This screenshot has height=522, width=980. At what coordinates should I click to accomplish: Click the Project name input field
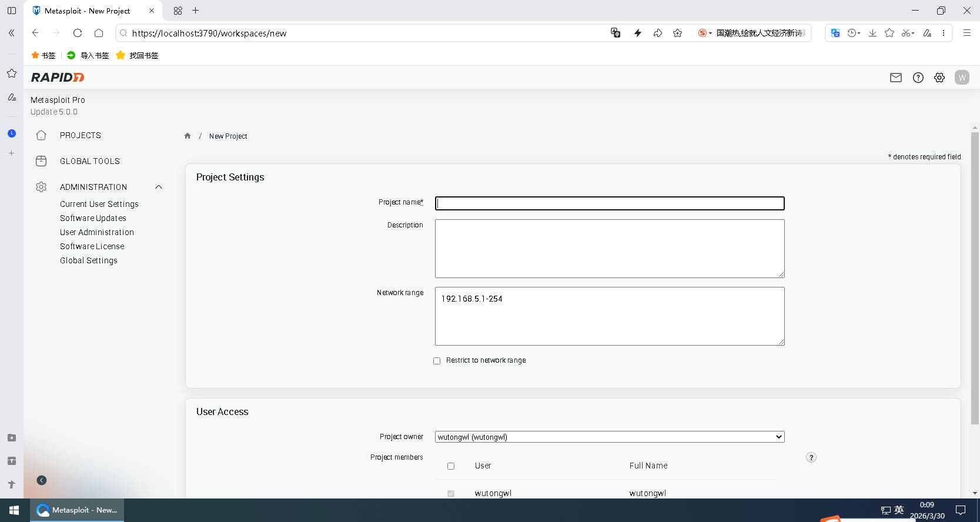pyautogui.click(x=609, y=203)
